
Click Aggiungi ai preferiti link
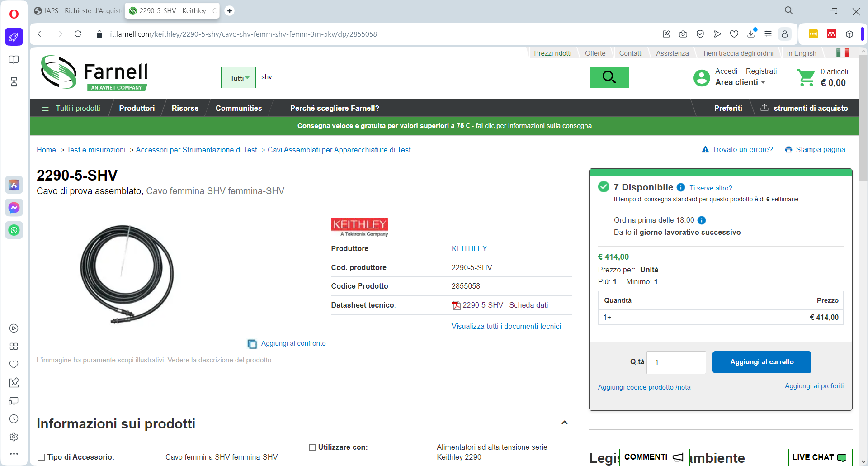coord(814,386)
